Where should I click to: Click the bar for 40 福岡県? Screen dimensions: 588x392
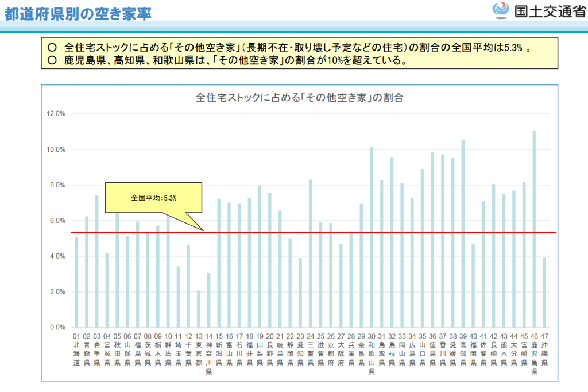pos(473,286)
